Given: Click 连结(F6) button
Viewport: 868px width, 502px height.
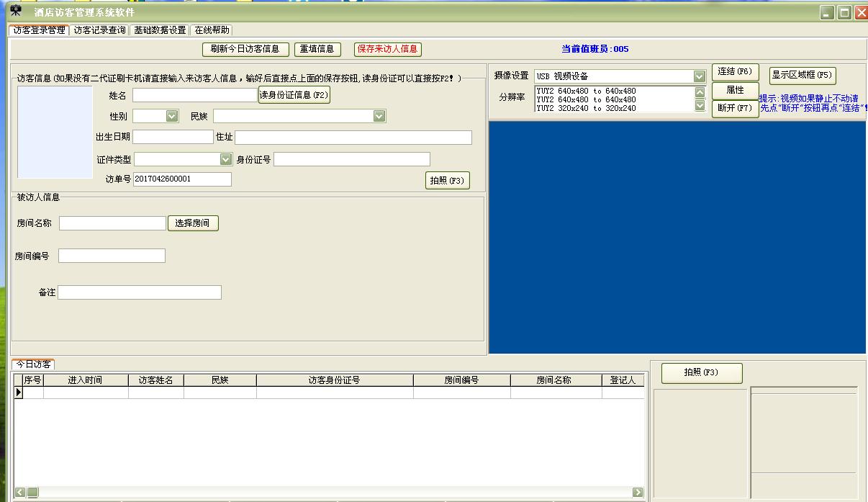Looking at the screenshot, I should [x=735, y=72].
